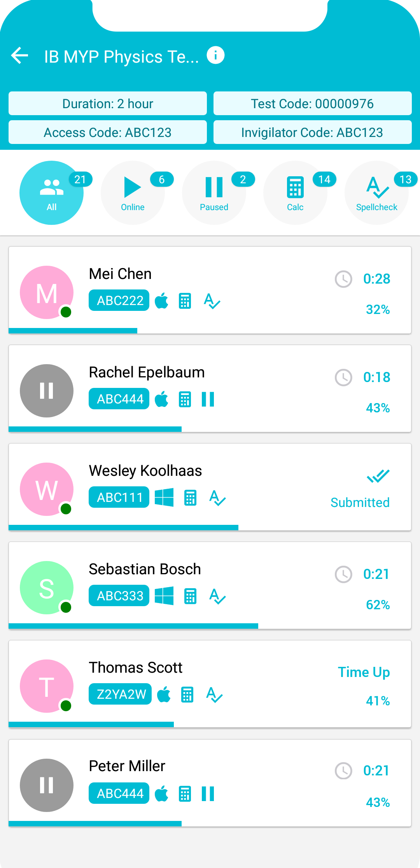This screenshot has width=420, height=868.
Task: Click Peter Miller's calculator icon
Action: (x=185, y=794)
